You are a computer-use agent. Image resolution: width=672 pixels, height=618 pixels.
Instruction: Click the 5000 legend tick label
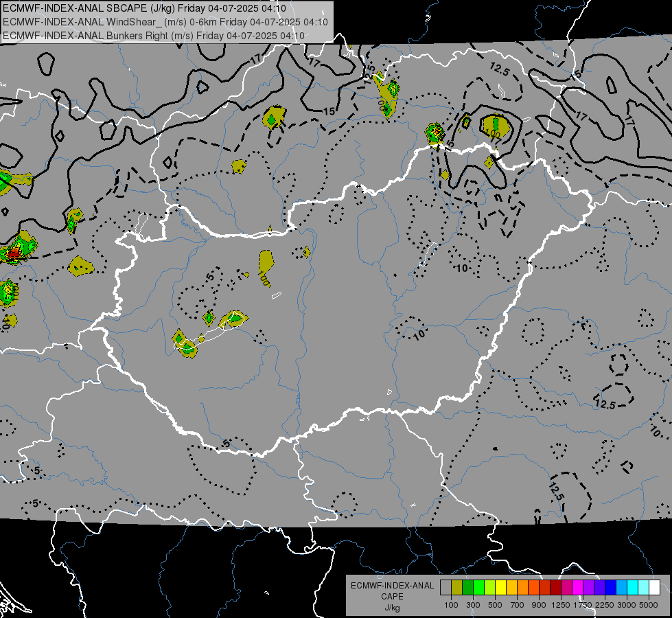click(x=649, y=605)
